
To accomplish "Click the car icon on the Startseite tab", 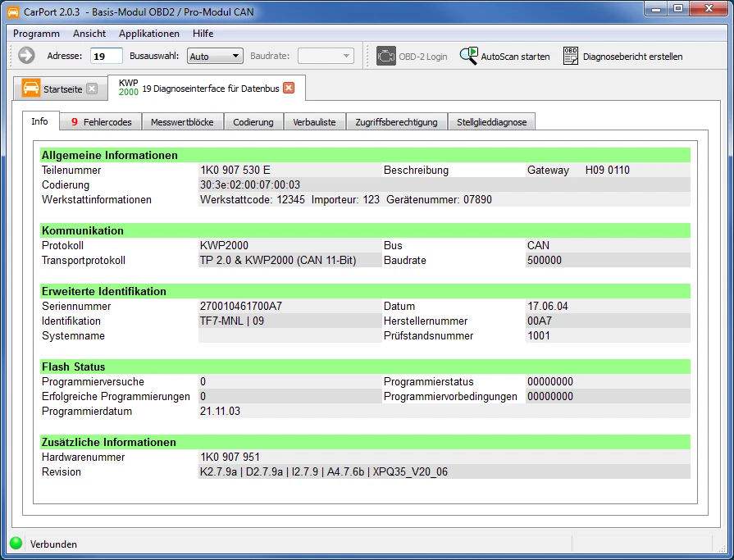I will 33,88.
